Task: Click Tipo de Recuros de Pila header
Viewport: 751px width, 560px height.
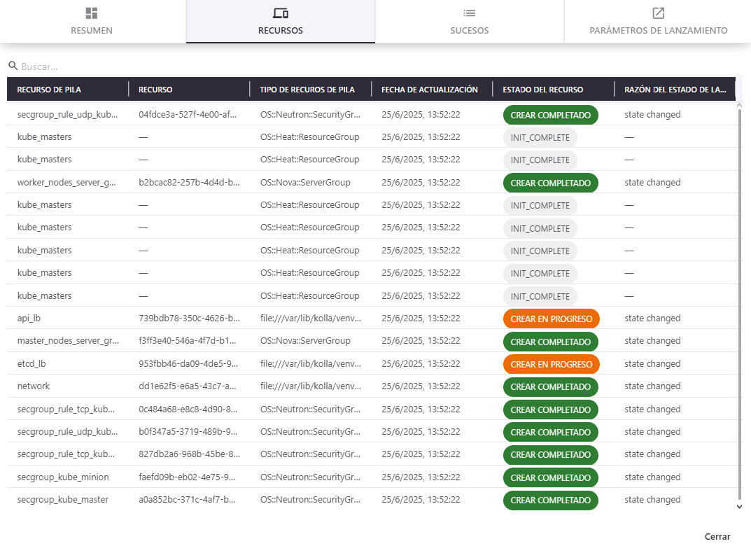Action: [307, 90]
